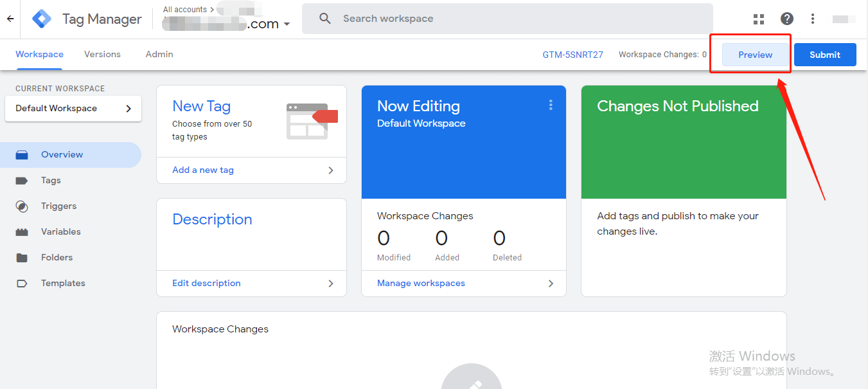Click the Search workspace input field
Viewport: 868px width, 389px height.
coord(508,19)
